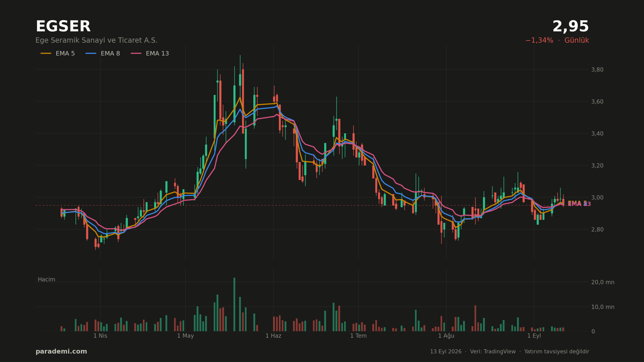This screenshot has width=644, height=362.
Task: Click the 2,80 price axis label
Action: [597, 229]
